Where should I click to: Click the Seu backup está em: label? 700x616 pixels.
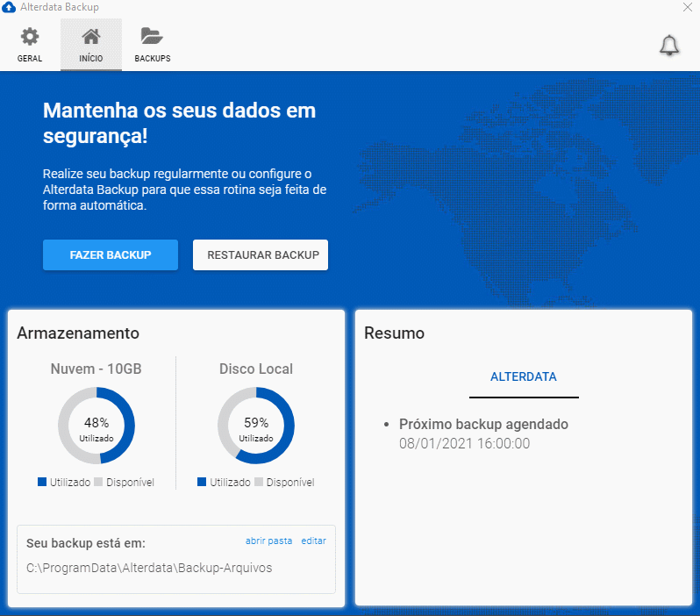click(86, 543)
